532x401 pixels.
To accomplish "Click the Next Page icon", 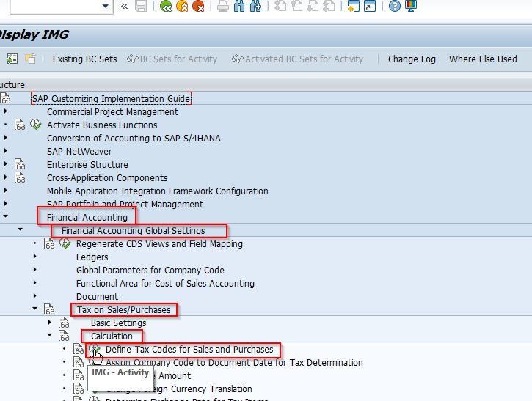I will (x=313, y=6).
